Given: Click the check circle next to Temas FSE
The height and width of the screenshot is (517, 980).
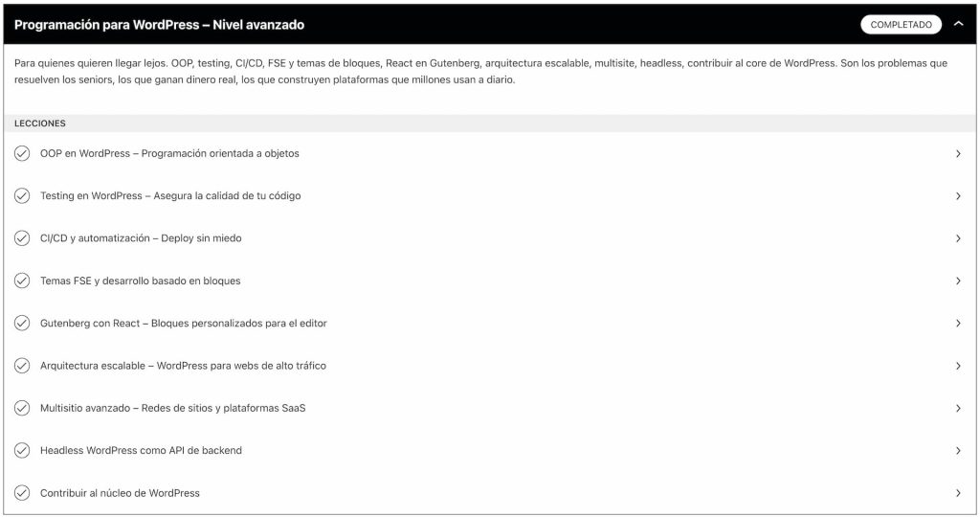Looking at the screenshot, I should [22, 281].
